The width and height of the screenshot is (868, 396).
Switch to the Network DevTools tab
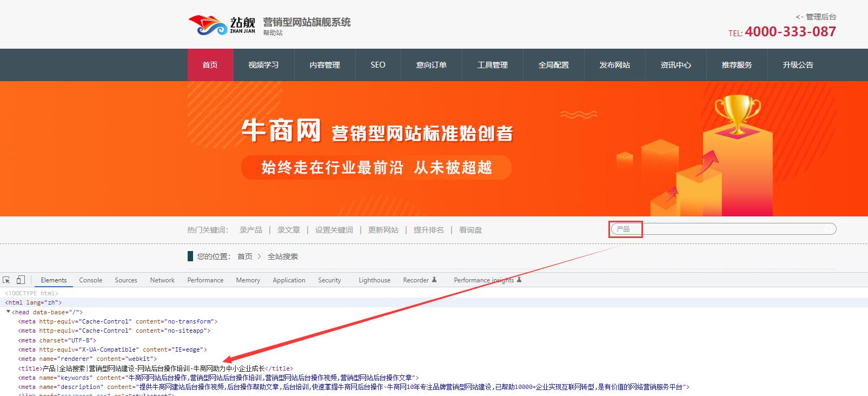click(162, 280)
